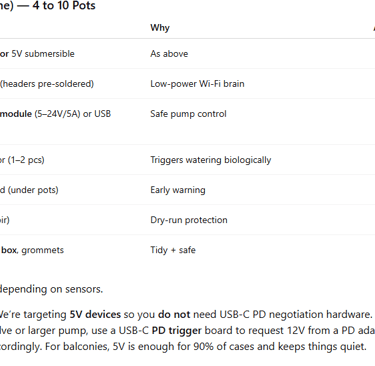Viewport: 375px width, 366px height.
Task: Click the 'Safe pump control' cell
Action: (188, 114)
